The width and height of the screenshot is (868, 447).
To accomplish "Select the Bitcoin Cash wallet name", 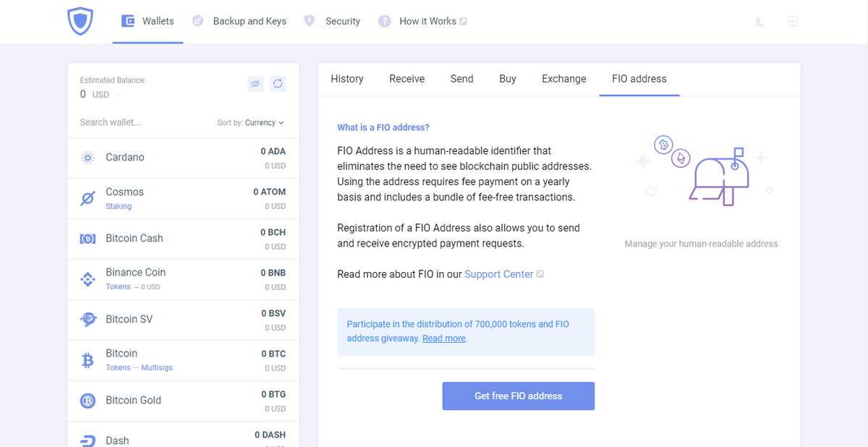I will [x=135, y=238].
